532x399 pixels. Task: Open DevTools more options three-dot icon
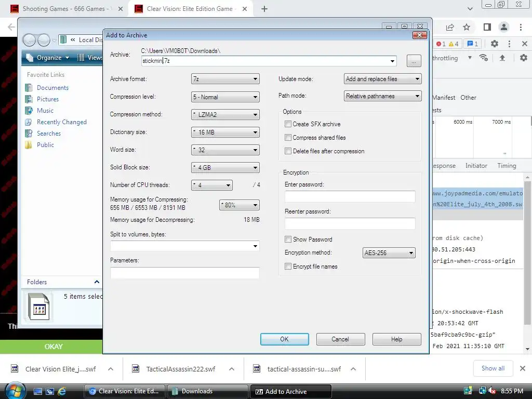click(x=509, y=44)
